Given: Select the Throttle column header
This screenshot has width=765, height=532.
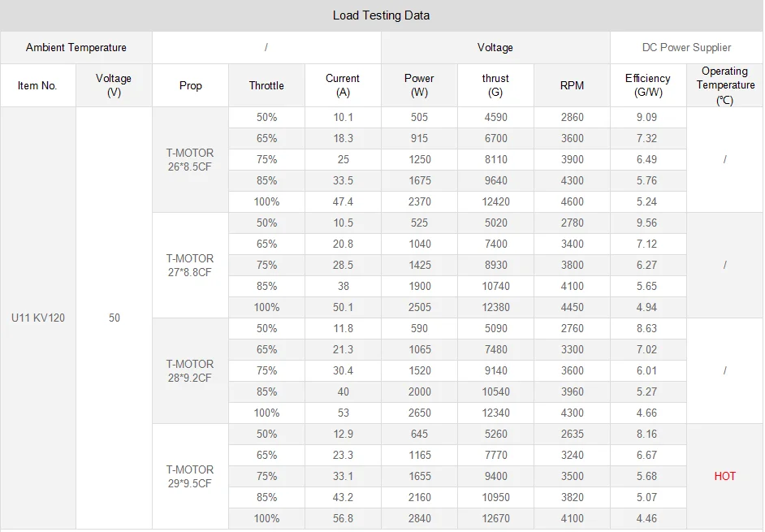Looking at the screenshot, I should click(266, 85).
